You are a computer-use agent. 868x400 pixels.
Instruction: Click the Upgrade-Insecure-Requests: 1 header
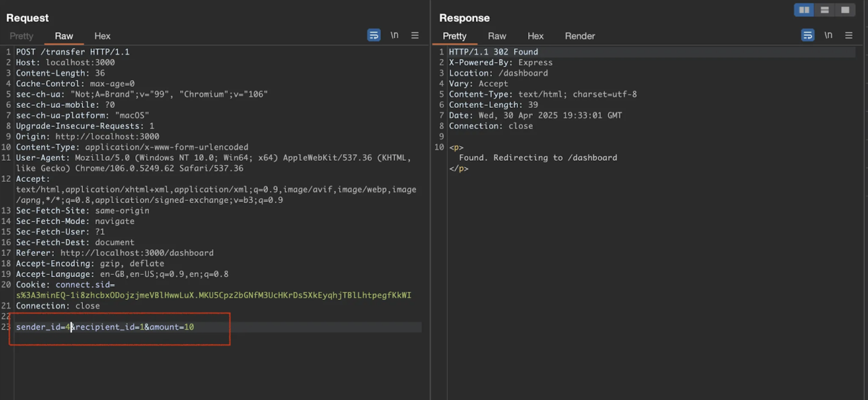tap(85, 126)
